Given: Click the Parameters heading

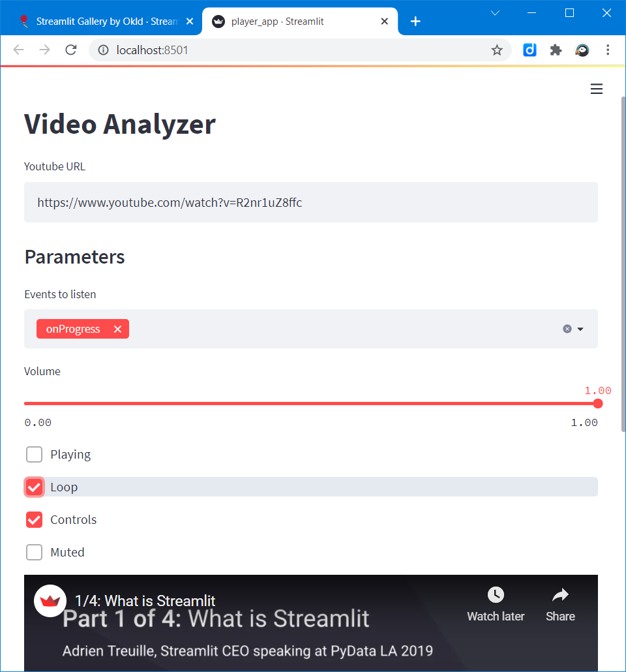Looking at the screenshot, I should pyautogui.click(x=74, y=256).
